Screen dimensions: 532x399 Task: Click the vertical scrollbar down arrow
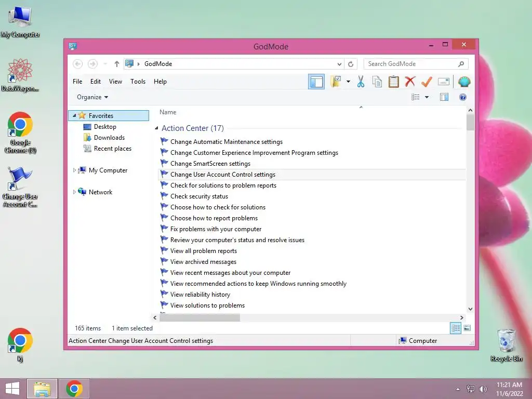[x=470, y=309]
